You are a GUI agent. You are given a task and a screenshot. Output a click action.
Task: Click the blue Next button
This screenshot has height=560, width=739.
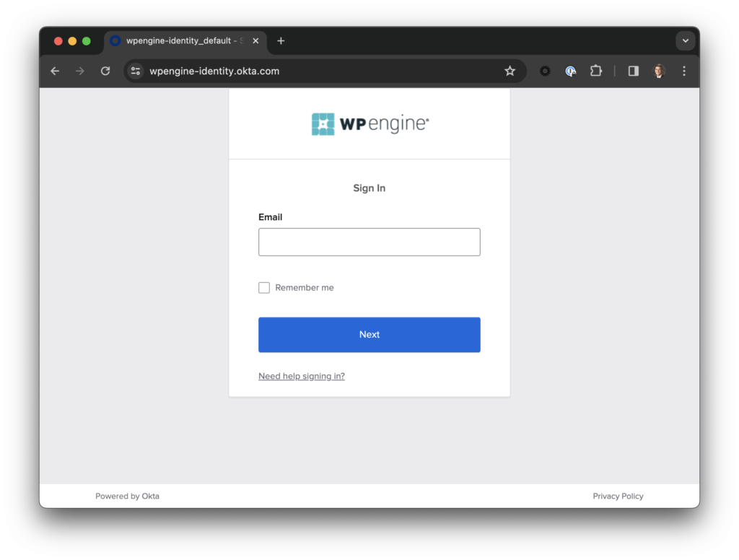click(x=369, y=335)
